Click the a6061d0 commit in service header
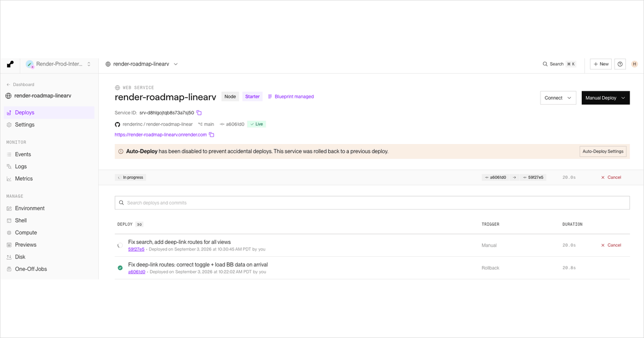The width and height of the screenshot is (644, 338). (232, 124)
